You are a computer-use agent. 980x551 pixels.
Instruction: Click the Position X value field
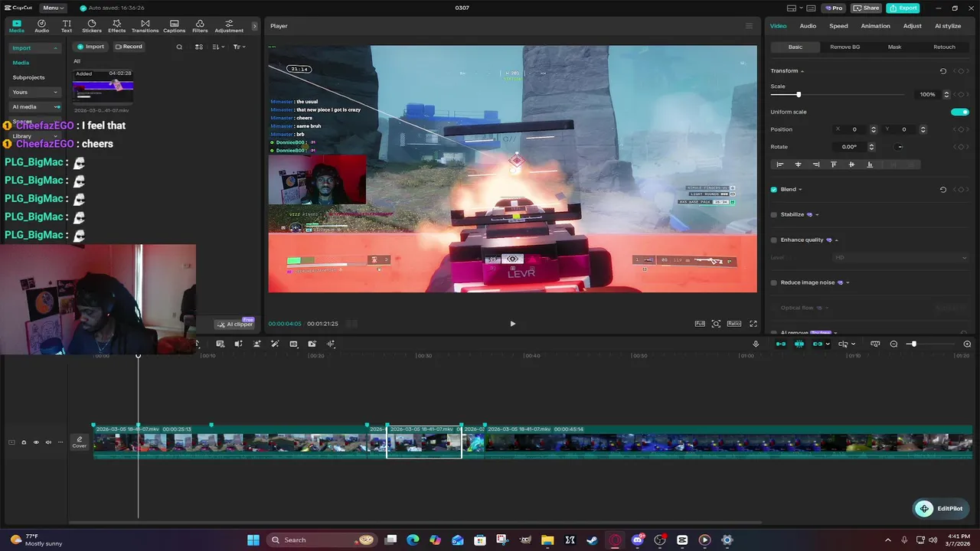(x=854, y=129)
